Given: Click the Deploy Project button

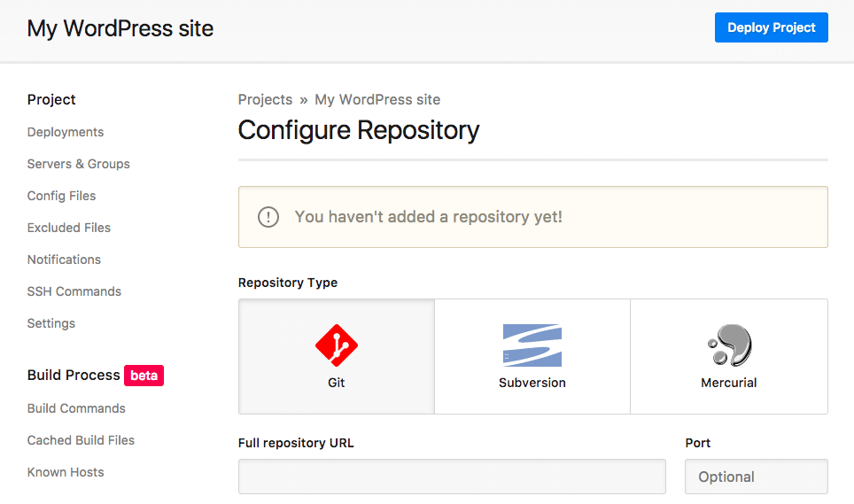Looking at the screenshot, I should coord(772,27).
